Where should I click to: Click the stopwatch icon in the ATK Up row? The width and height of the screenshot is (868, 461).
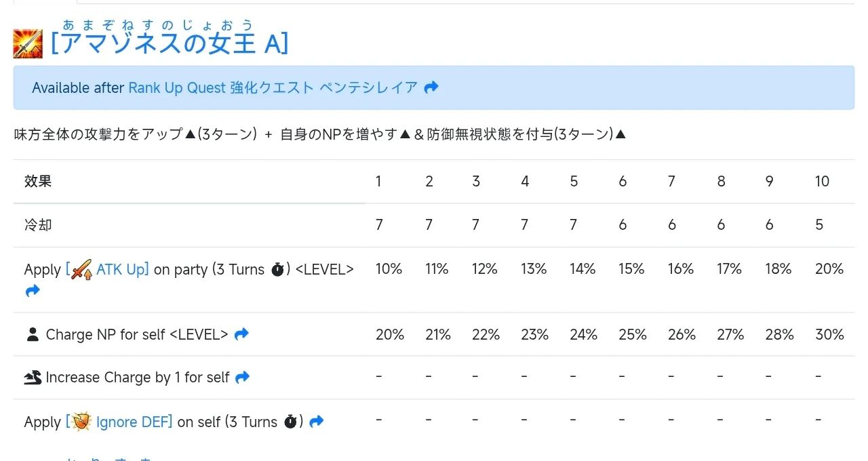(x=277, y=269)
